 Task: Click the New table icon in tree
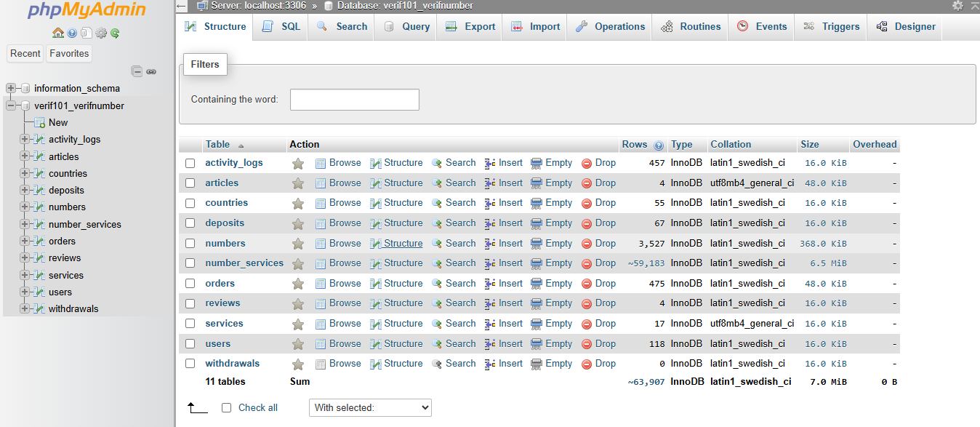pos(40,123)
